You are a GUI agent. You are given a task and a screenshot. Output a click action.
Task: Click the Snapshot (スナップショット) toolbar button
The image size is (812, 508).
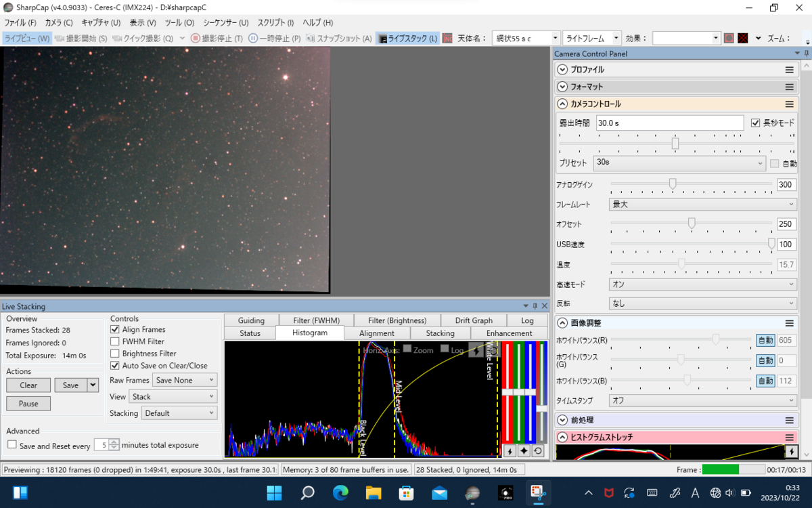tap(339, 39)
